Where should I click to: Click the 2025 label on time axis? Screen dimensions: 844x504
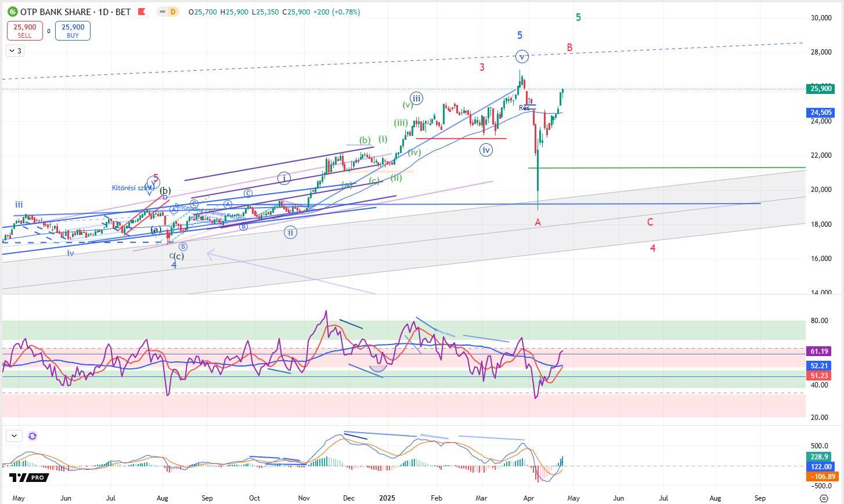[387, 498]
